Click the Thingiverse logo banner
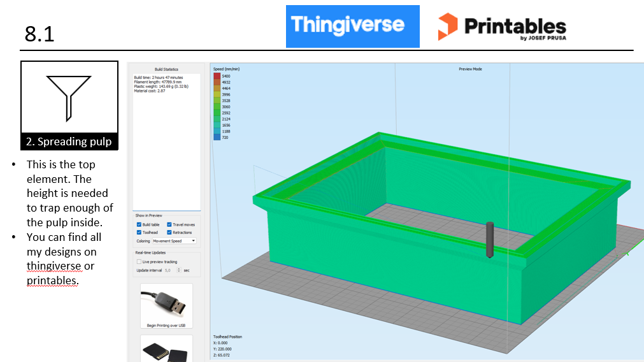The width and height of the screenshot is (644, 362). coord(352,26)
